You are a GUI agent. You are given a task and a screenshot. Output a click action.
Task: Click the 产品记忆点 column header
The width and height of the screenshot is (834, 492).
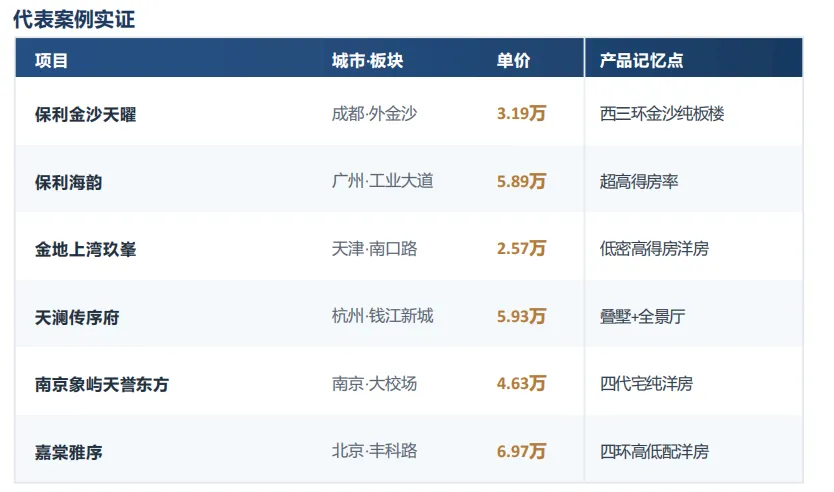[x=641, y=61]
